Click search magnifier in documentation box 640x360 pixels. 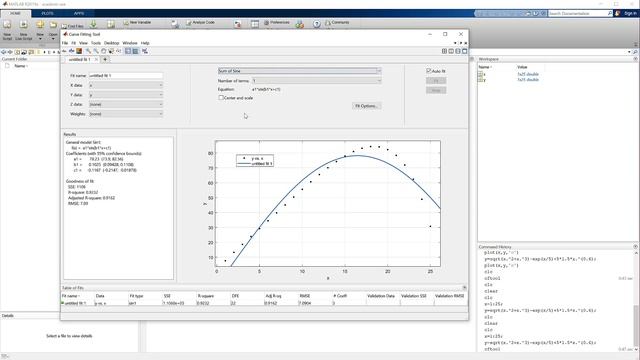pyautogui.click(x=610, y=13)
